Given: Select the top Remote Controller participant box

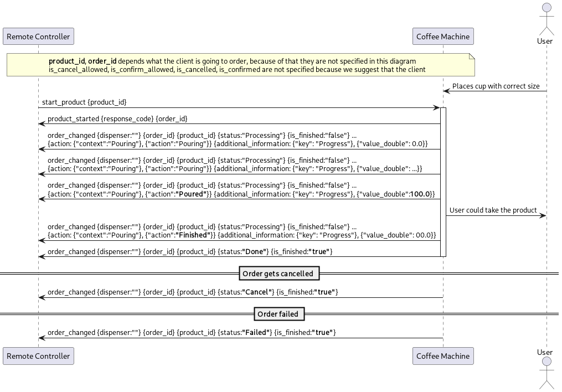Looking at the screenshot, I should (x=38, y=36).
